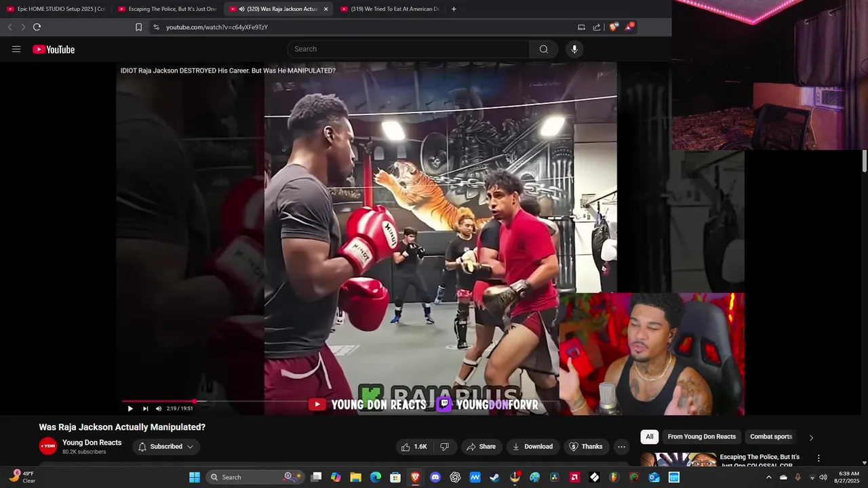The height and width of the screenshot is (488, 868).
Task: Click the taskbar Search box
Action: [x=256, y=477]
